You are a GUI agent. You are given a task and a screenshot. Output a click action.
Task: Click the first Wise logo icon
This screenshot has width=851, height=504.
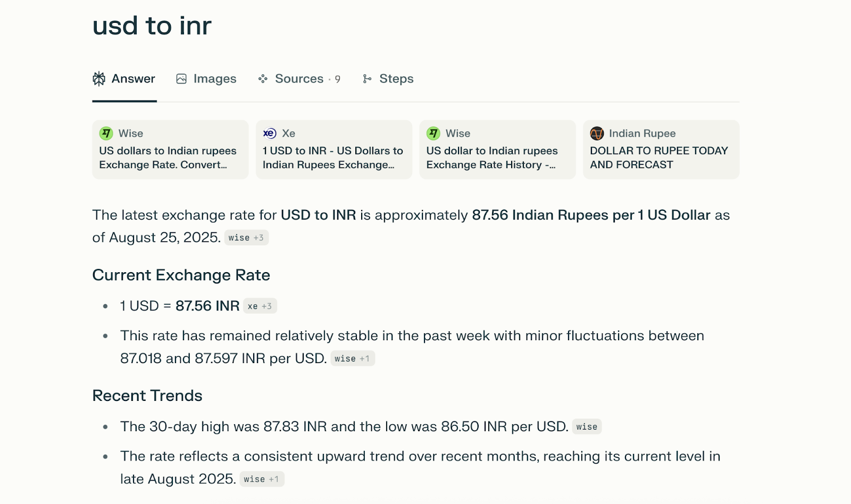coord(106,133)
